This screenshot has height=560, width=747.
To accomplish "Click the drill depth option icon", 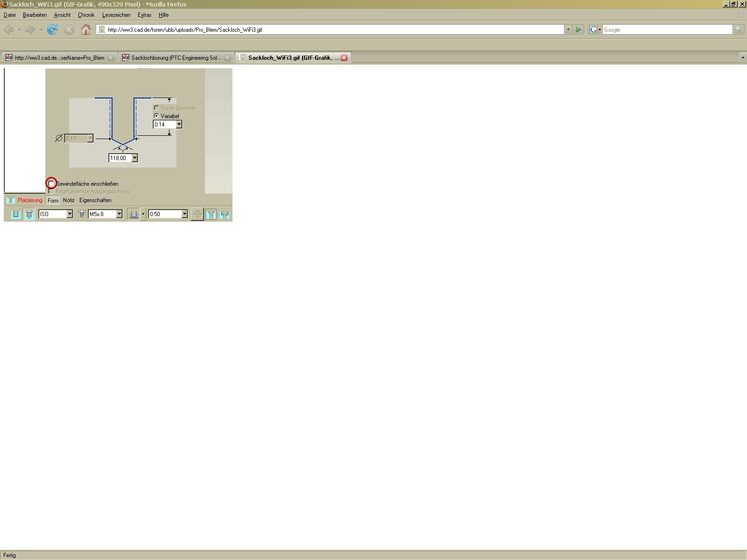I will [x=134, y=214].
